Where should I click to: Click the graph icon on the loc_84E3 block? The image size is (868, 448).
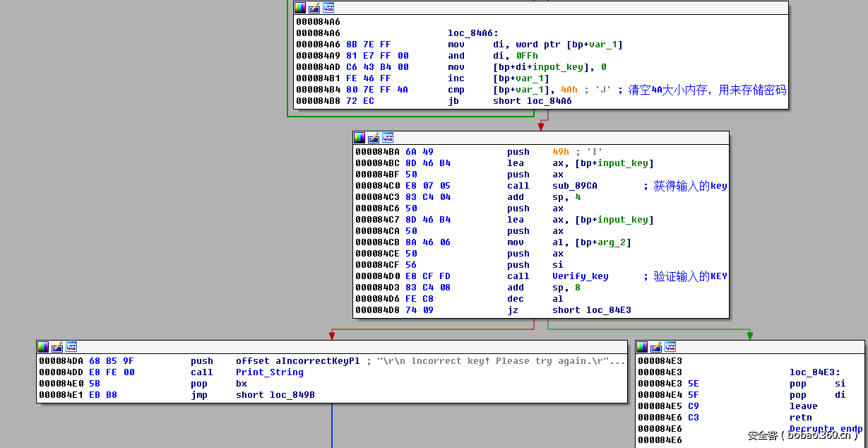tap(670, 347)
